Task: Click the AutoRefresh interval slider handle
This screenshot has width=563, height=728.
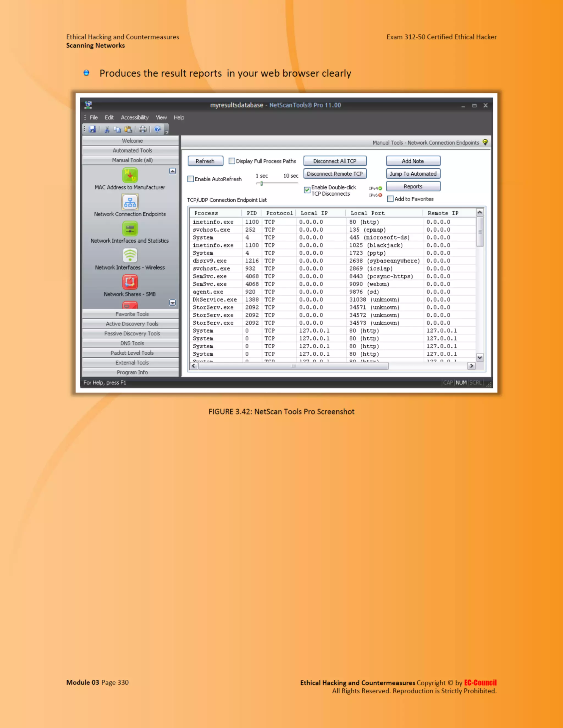Action: pyautogui.click(x=262, y=183)
